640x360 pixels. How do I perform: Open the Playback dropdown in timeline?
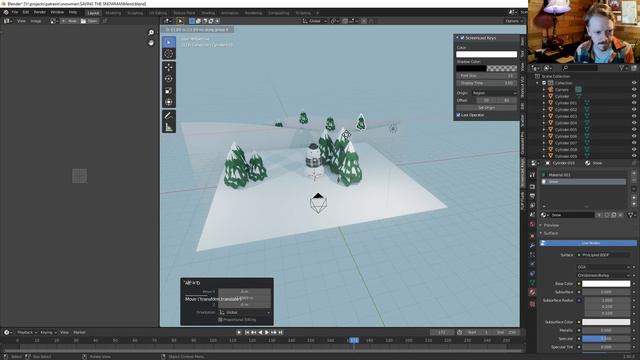coord(27,333)
